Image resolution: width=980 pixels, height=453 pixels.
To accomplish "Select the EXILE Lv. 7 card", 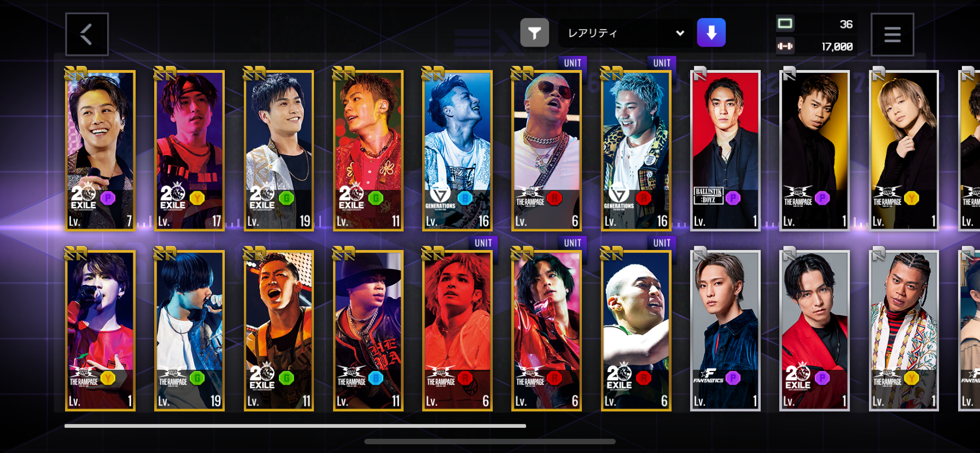I will tap(101, 150).
